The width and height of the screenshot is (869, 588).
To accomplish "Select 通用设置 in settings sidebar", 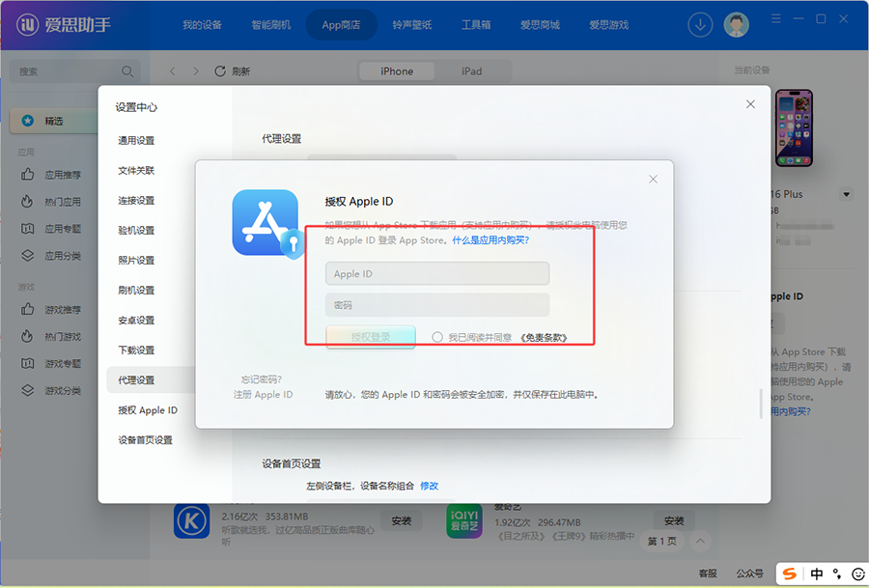I will pyautogui.click(x=136, y=141).
